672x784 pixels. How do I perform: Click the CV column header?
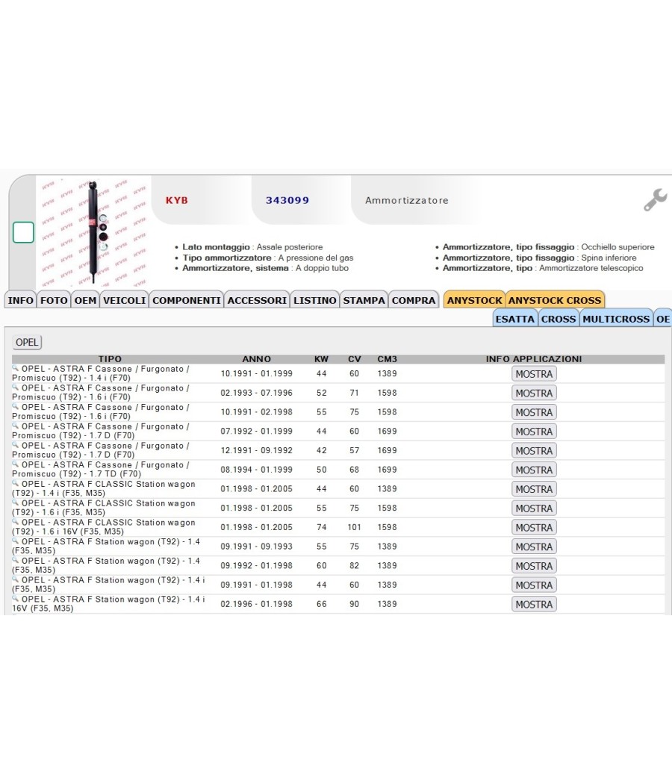[355, 359]
